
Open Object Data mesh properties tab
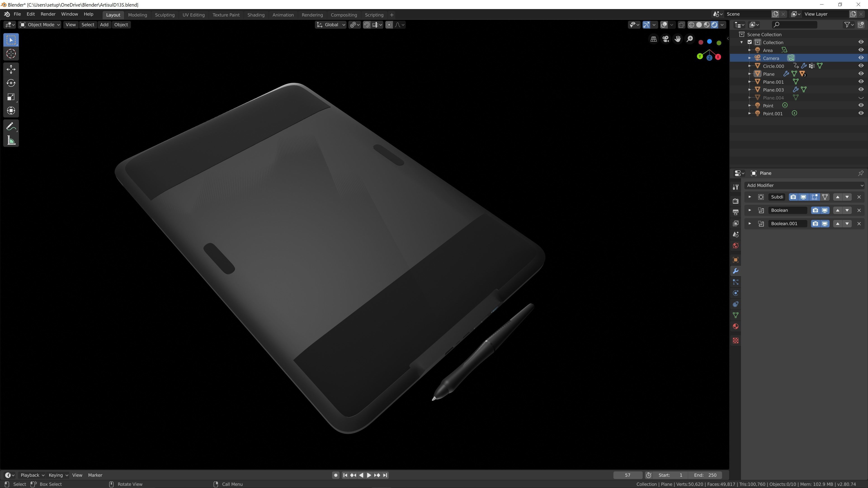coord(736,316)
